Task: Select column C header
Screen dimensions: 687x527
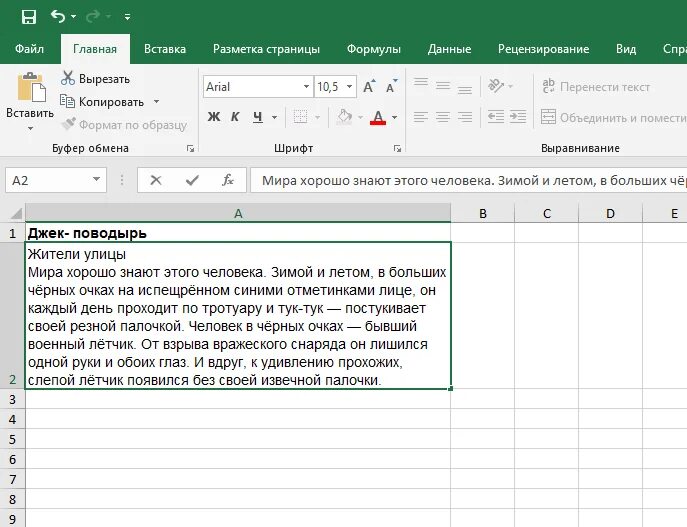Action: click(546, 213)
